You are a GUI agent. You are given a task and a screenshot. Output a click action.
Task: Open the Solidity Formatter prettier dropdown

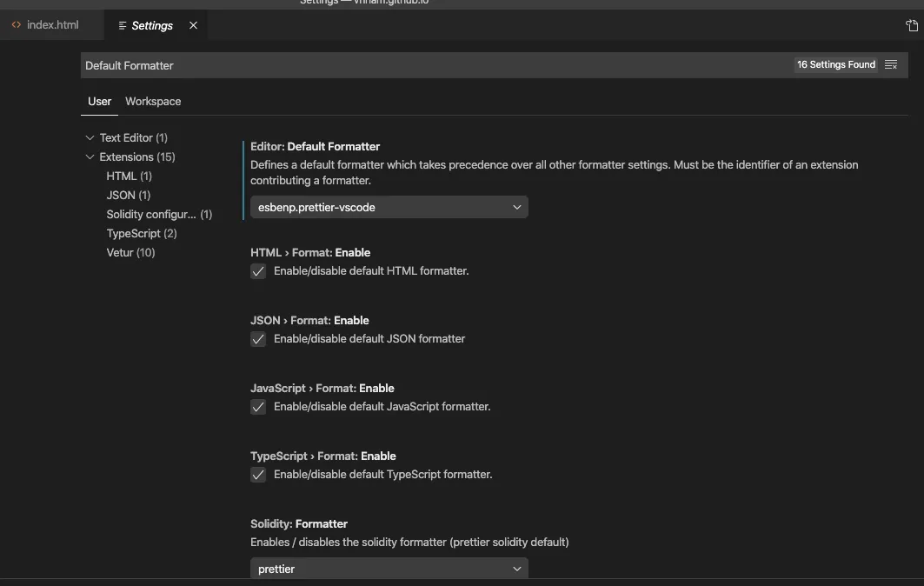tap(389, 569)
